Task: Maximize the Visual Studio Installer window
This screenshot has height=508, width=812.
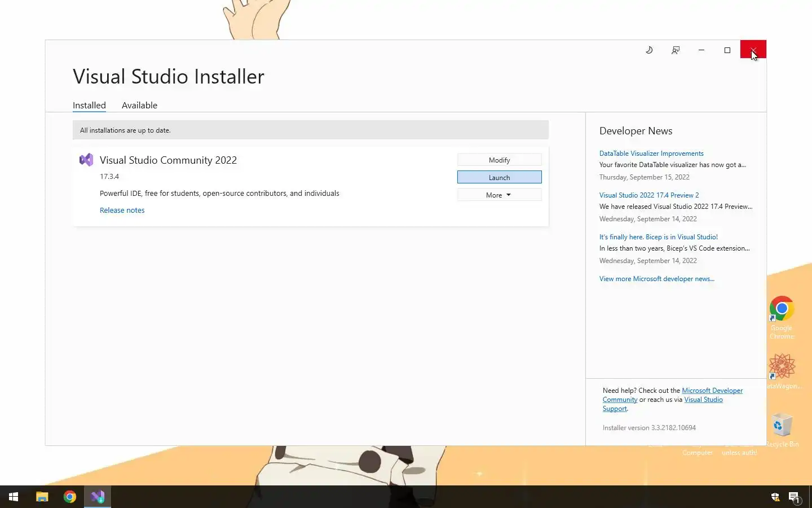Action: (x=727, y=50)
